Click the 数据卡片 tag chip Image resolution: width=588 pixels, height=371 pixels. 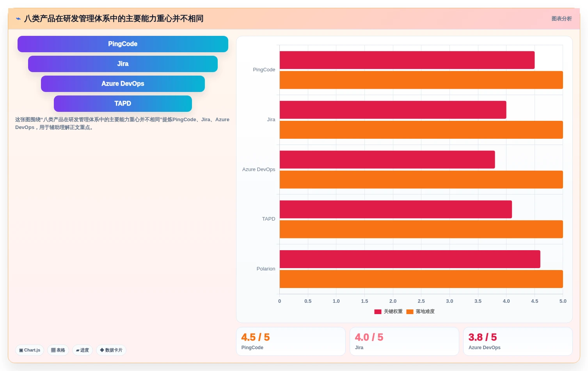coord(111,350)
